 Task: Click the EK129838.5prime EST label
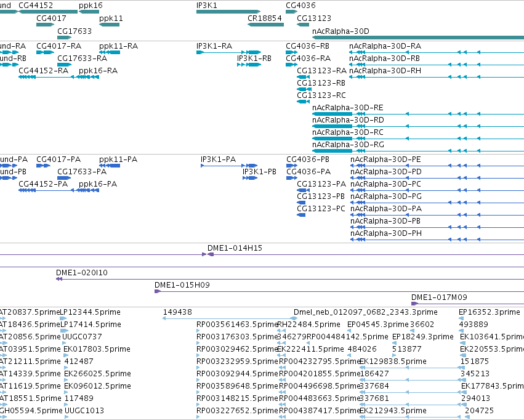tap(393, 361)
